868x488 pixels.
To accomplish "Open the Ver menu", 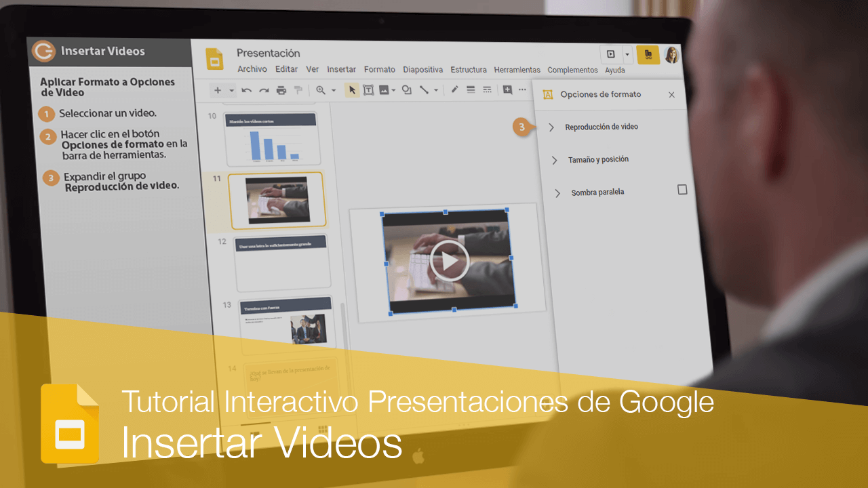I will tap(313, 69).
